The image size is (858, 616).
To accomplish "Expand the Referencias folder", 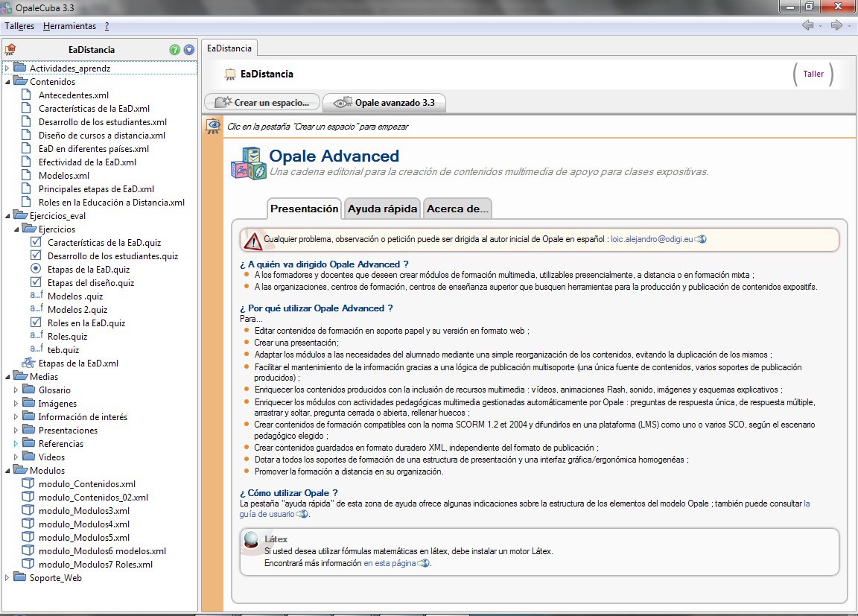I will point(16,444).
